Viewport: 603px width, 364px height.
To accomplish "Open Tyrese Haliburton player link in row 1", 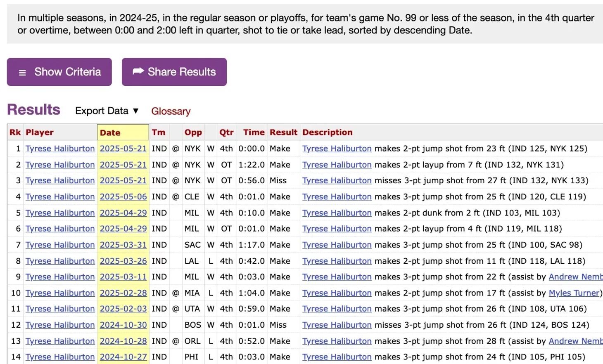I will coord(60,149).
